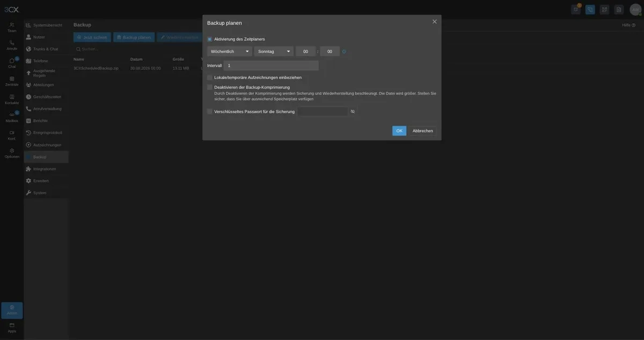Open the document icon in top bar
644x340 pixels.
pos(619,9)
